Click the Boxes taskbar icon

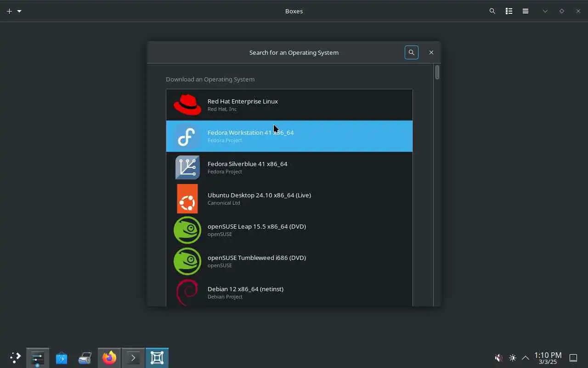(157, 358)
